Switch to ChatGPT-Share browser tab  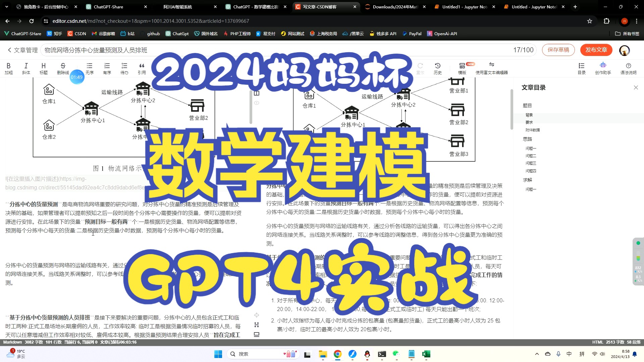pyautogui.click(x=116, y=7)
